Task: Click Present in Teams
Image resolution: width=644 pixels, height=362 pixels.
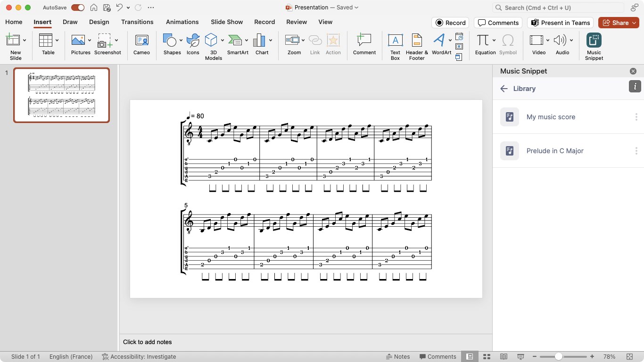Action: click(x=561, y=23)
